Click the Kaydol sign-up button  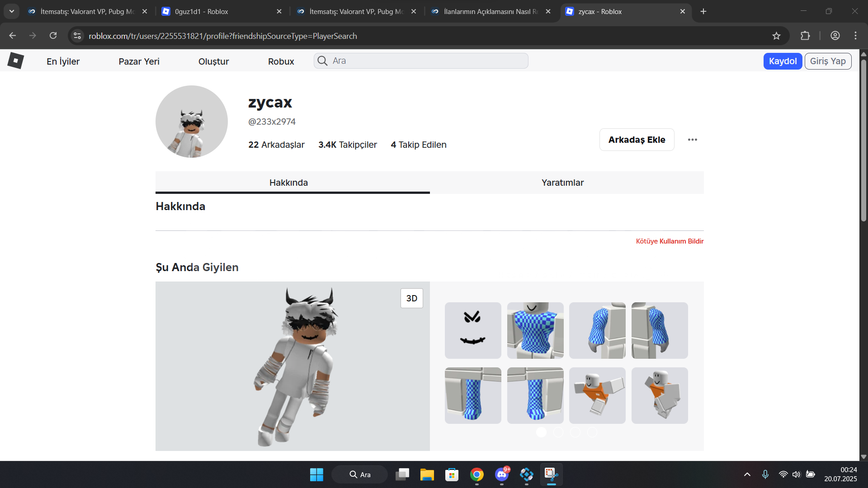[783, 61]
